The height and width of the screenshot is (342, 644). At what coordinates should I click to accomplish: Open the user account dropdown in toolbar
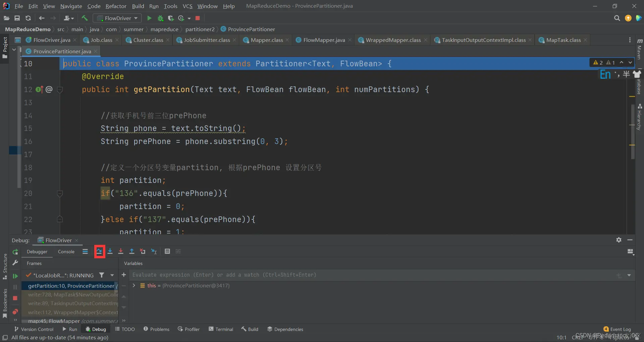68,18
